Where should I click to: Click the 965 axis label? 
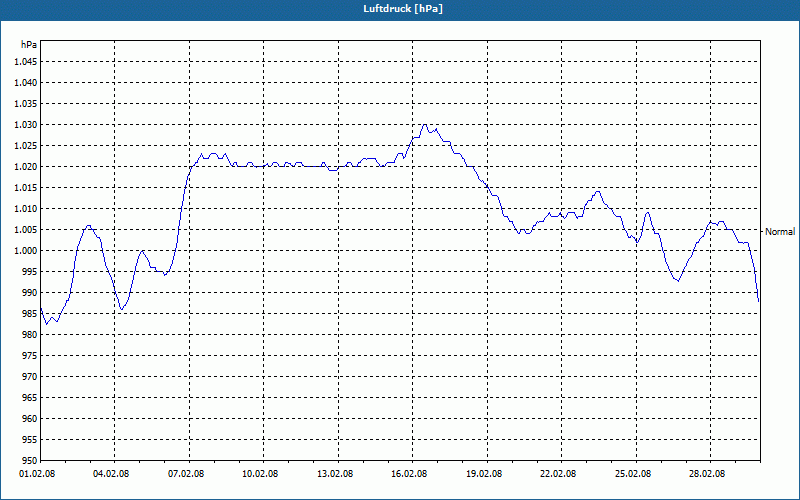pos(30,397)
